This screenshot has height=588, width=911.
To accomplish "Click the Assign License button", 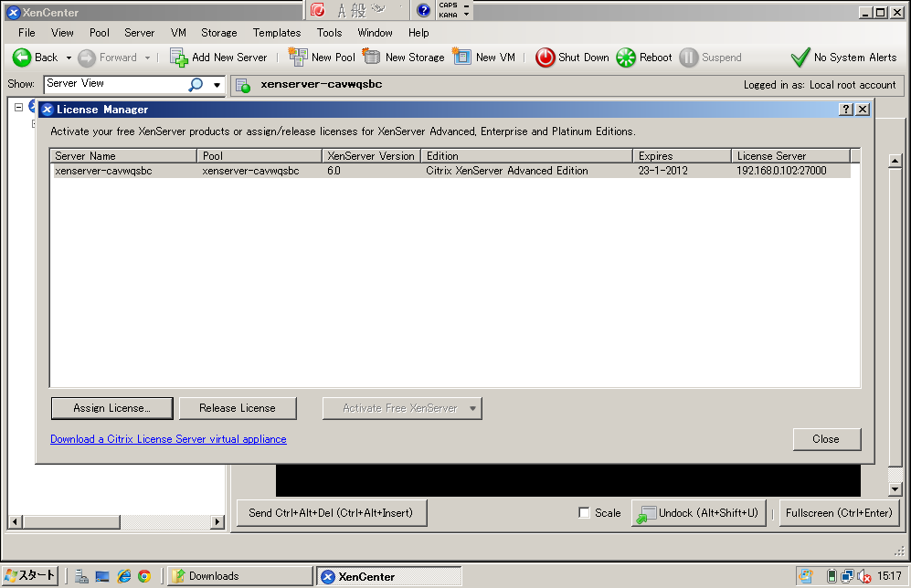I will 112,408.
